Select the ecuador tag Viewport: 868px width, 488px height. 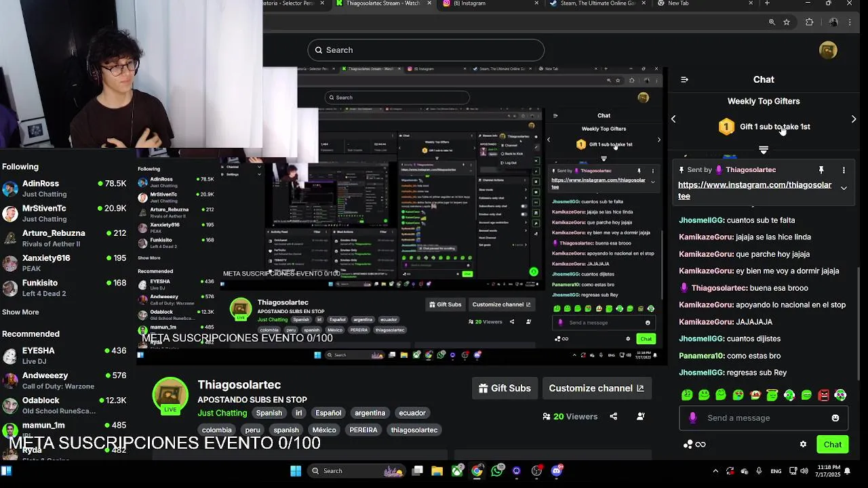[412, 413]
